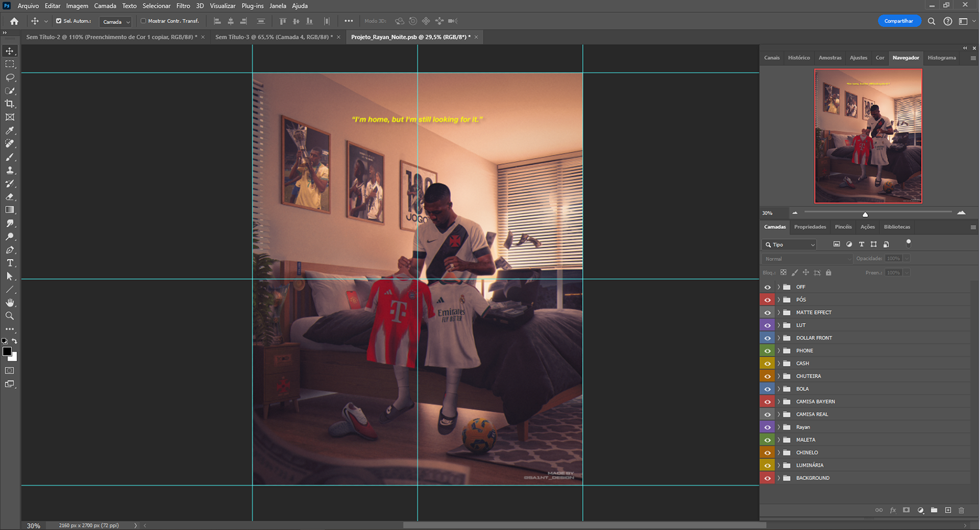Select the Pen tool
The height and width of the screenshot is (530, 980).
click(10, 250)
